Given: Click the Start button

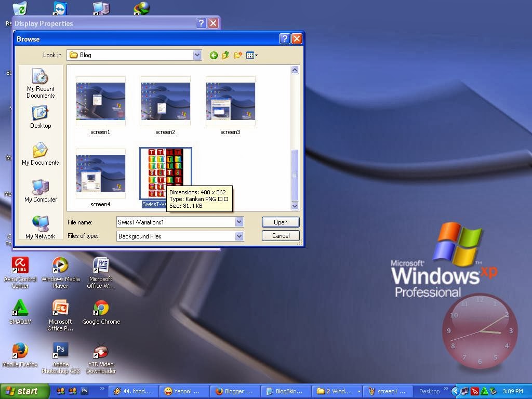Looking at the screenshot, I should point(24,391).
